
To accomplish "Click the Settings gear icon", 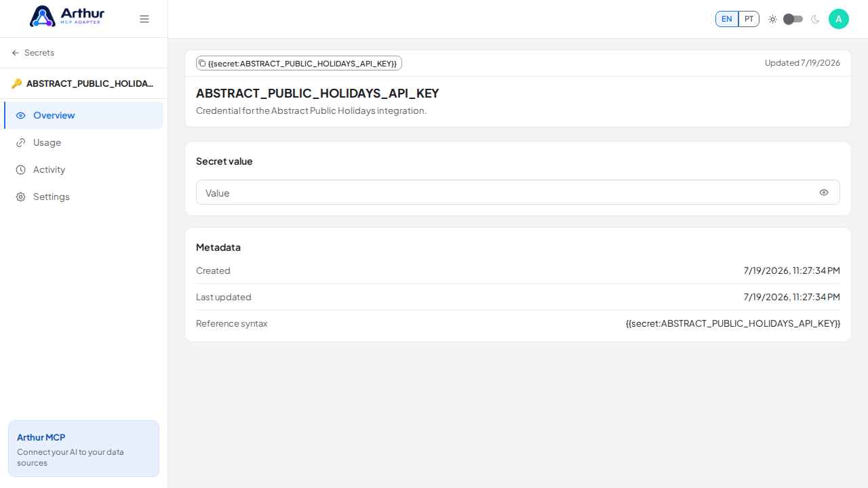I will click(x=20, y=197).
